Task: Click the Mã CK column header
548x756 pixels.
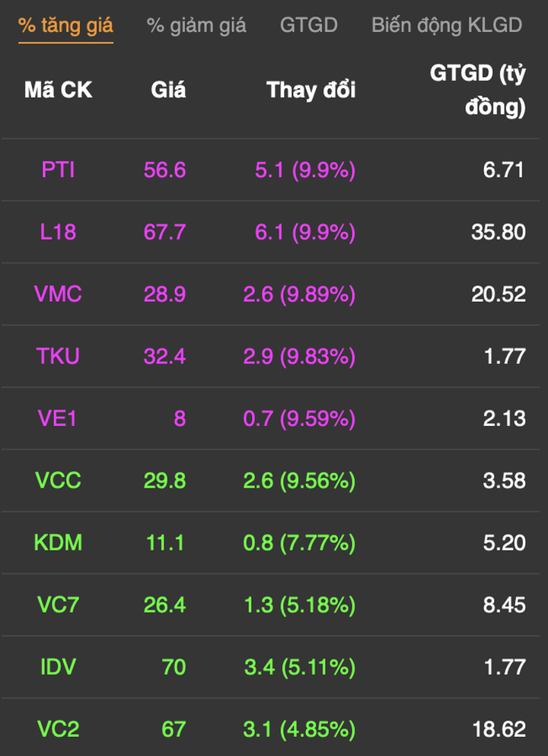Action: point(58,90)
